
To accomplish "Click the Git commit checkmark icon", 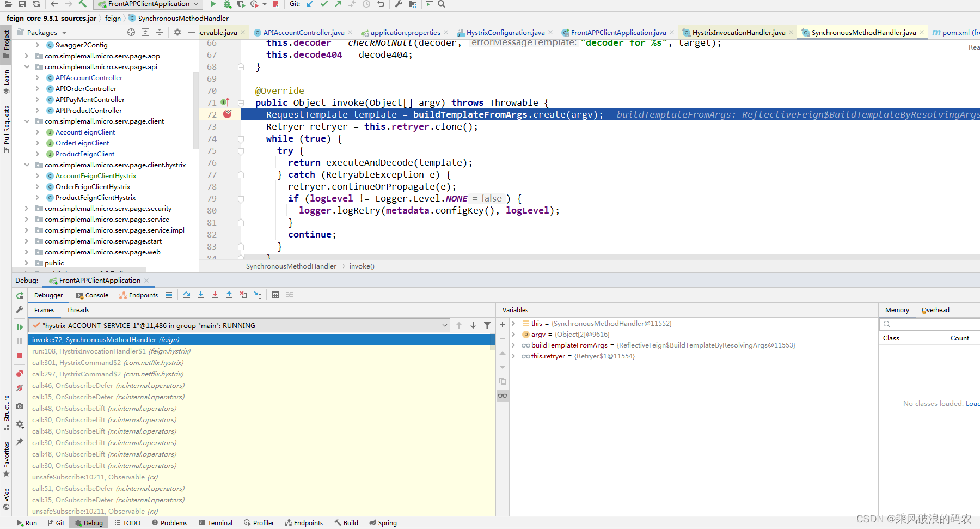I will pos(323,4).
